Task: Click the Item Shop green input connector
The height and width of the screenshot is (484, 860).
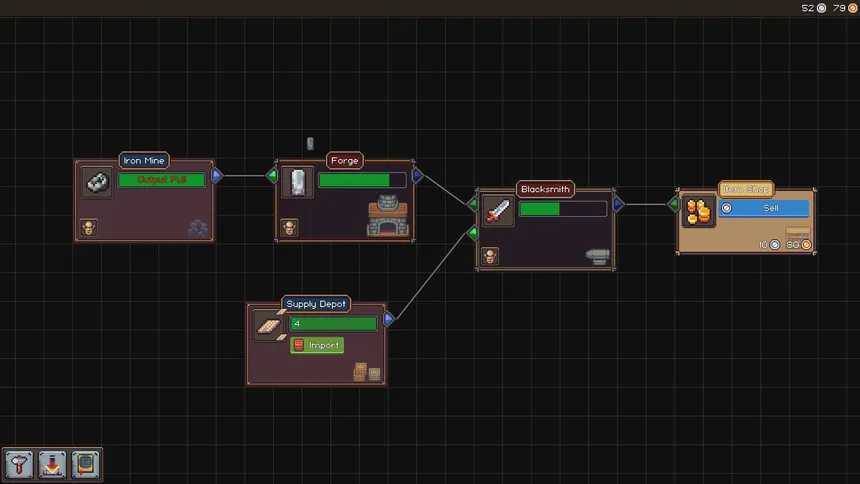Action: (x=673, y=204)
